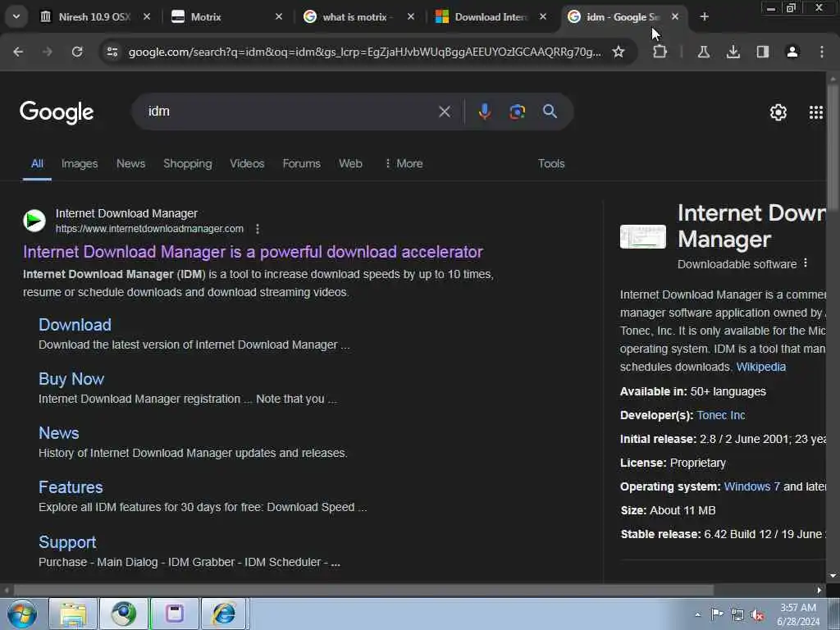Open the search Tools options
The width and height of the screenshot is (840, 630).
click(x=551, y=163)
